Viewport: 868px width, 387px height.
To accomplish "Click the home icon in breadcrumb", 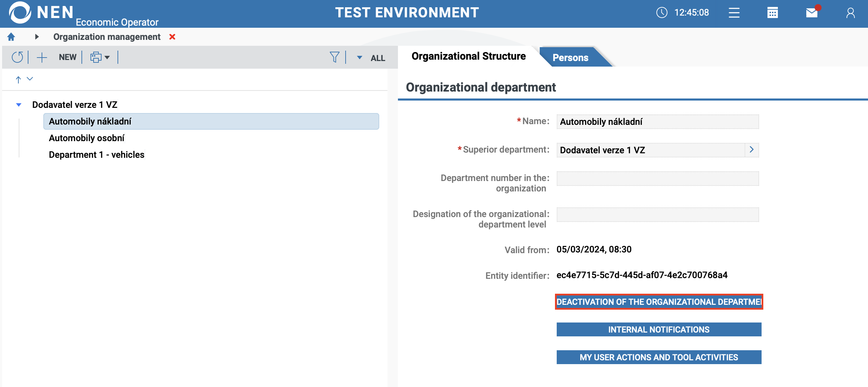I will (x=11, y=37).
